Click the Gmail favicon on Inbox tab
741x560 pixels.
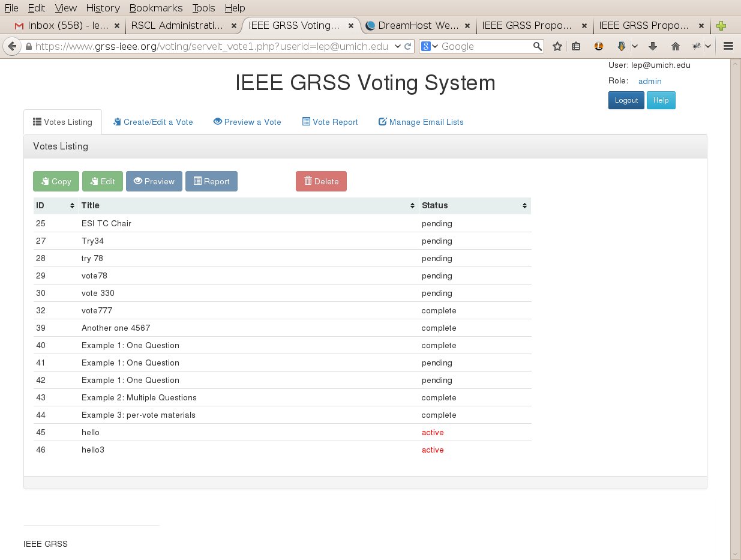click(19, 26)
